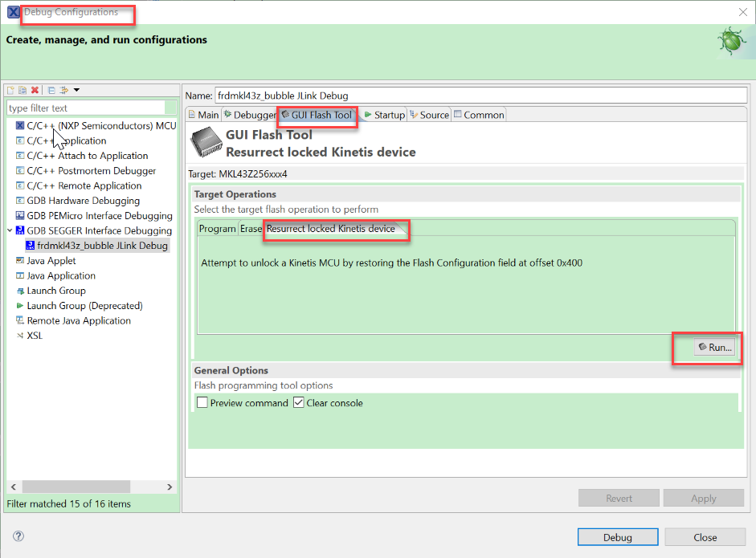The height and width of the screenshot is (558, 756).
Task: Click the SEGGER J-Link group icon
Action: point(20,230)
